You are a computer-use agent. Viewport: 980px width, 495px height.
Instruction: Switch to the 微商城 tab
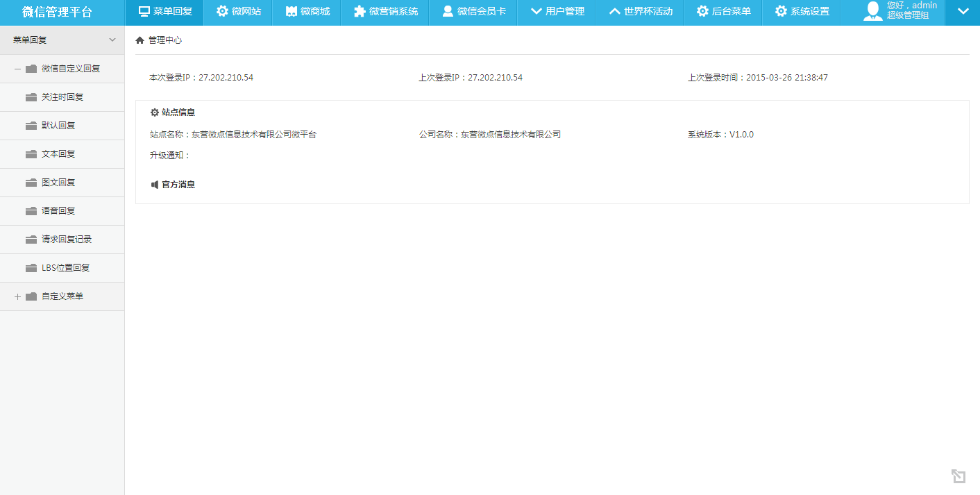(307, 11)
